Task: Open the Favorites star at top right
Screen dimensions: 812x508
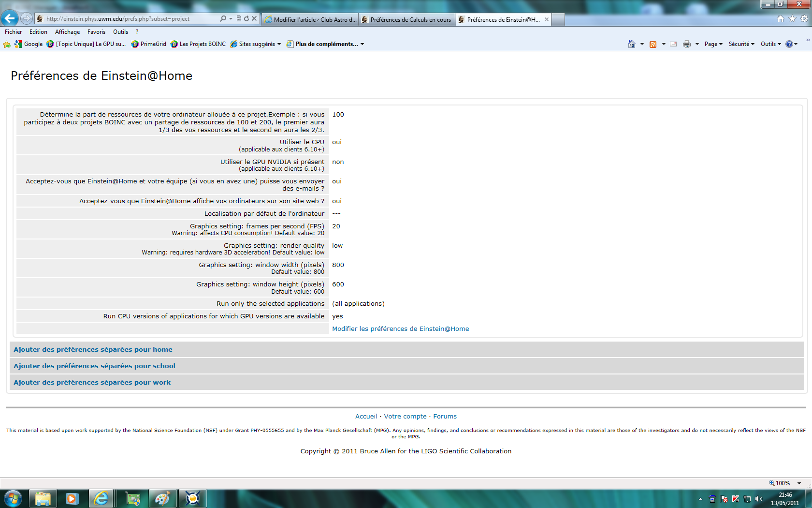Action: [792, 18]
